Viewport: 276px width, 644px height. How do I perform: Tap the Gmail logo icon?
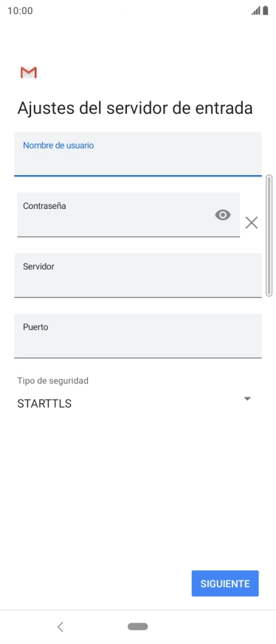(29, 72)
